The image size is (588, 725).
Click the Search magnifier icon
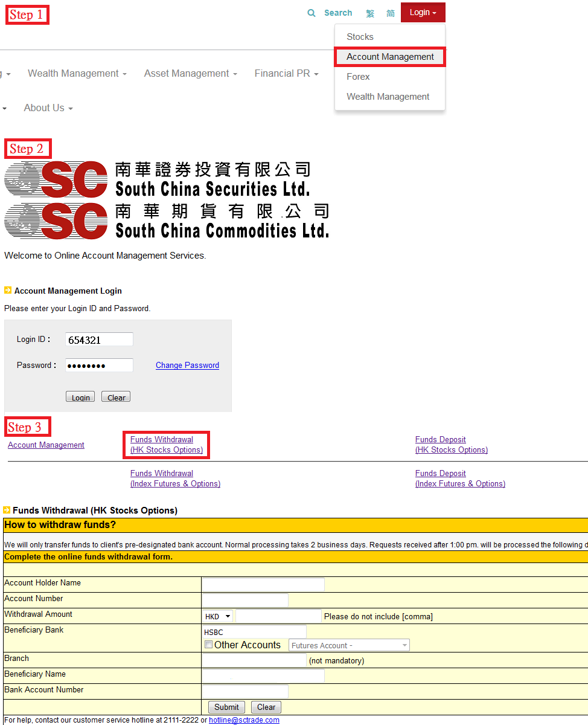click(x=312, y=13)
